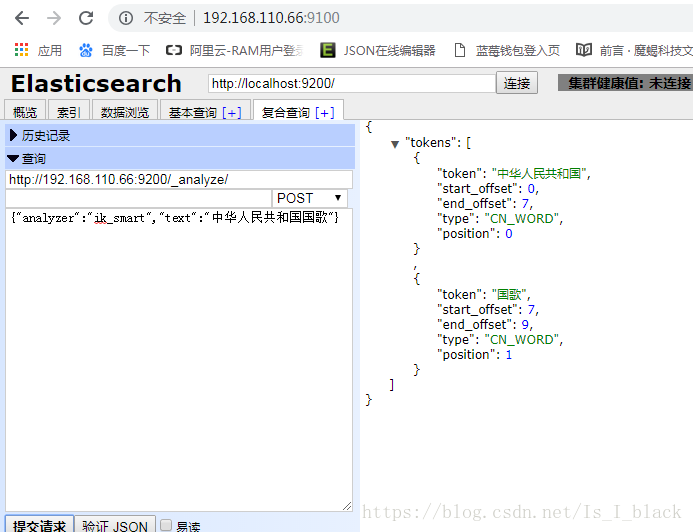Viewport: 693px width, 532px height.
Task: Go back using the browser back arrow
Action: click(22, 18)
